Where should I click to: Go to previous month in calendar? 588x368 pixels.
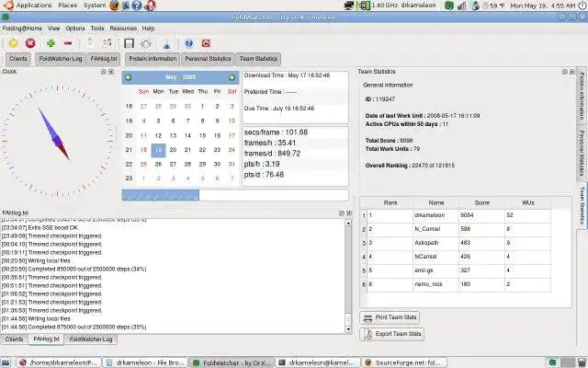pyautogui.click(x=129, y=77)
